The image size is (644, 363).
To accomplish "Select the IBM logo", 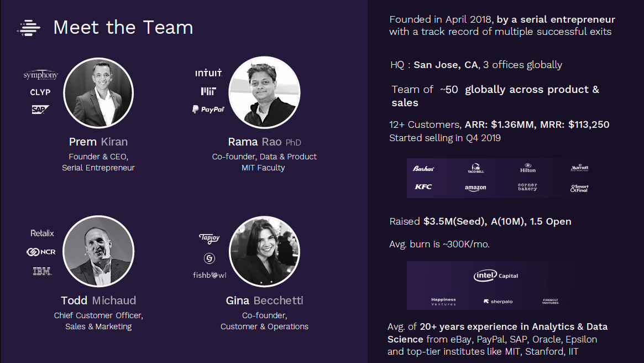I will coord(42,271).
